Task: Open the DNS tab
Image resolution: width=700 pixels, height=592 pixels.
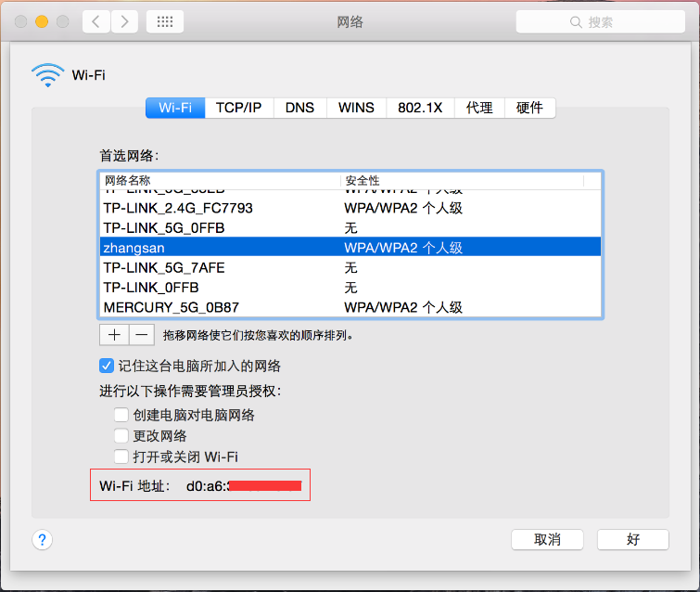Action: [x=299, y=108]
